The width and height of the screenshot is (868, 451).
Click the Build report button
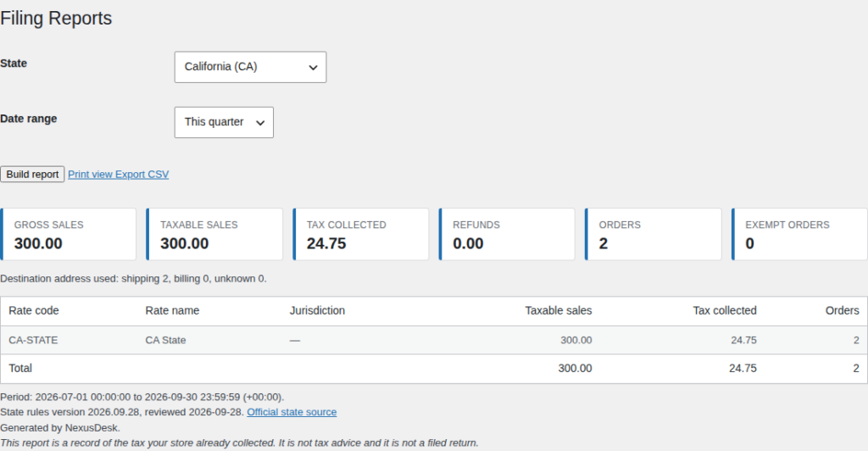pos(32,175)
